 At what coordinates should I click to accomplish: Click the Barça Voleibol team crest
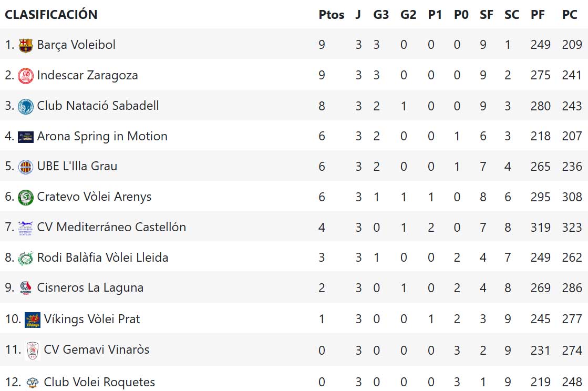click(25, 45)
